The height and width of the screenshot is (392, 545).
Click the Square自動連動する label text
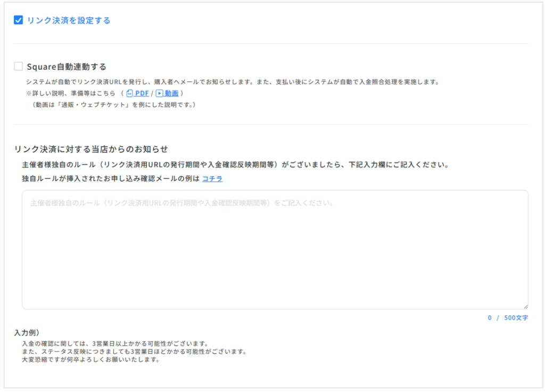coord(67,66)
